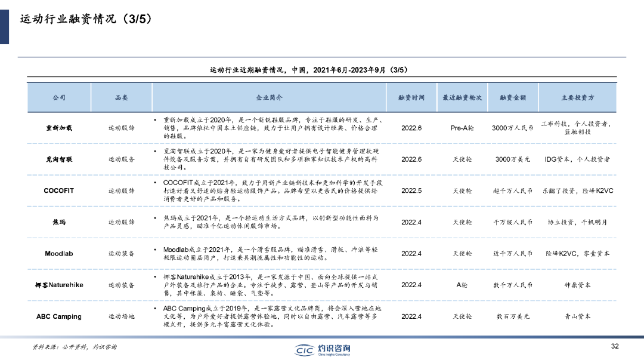Select company name 重新加载
The height and width of the screenshot is (363, 644).
click(59, 128)
